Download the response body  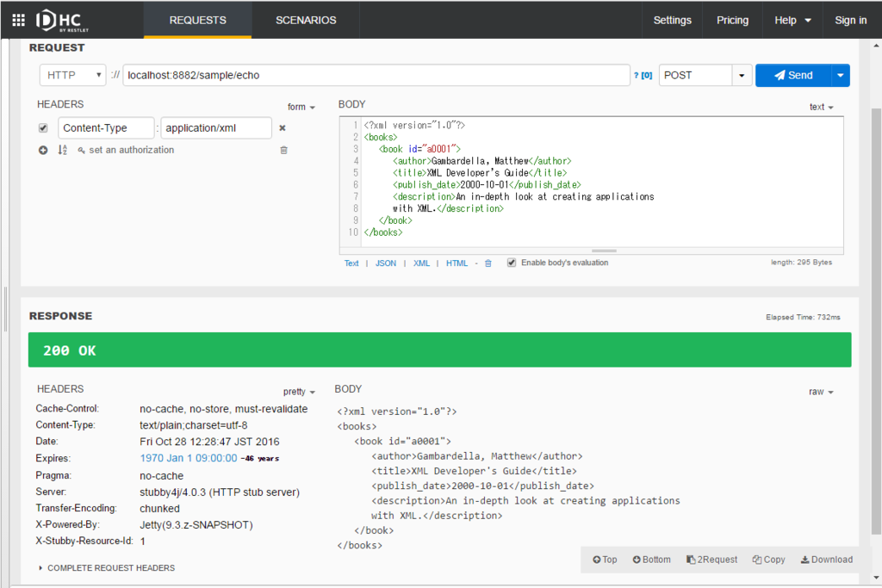point(827,560)
